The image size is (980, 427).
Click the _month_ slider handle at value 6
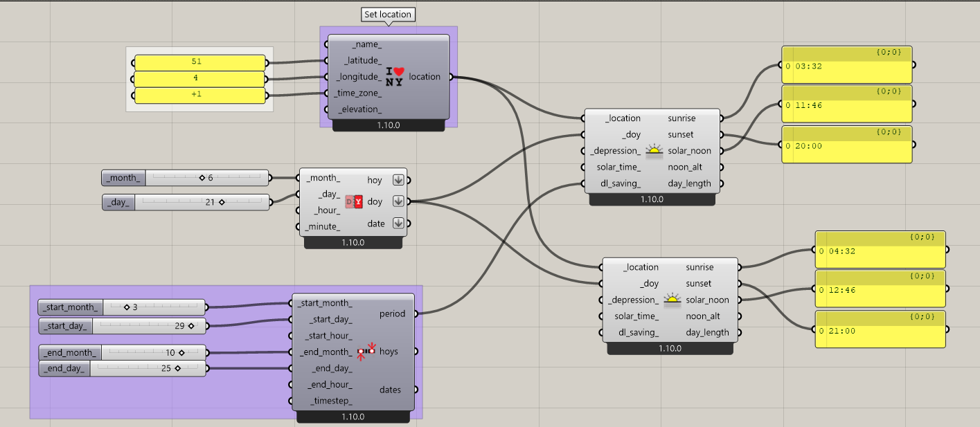[202, 178]
